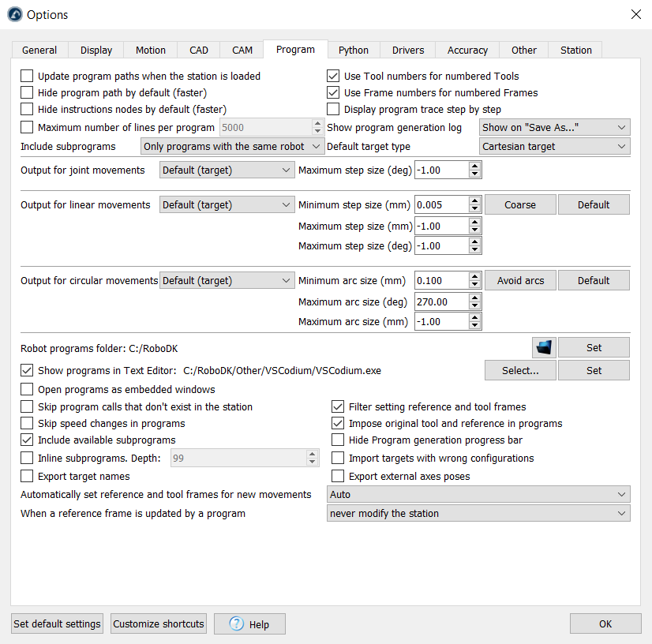Screen dimensions: 652x644
Task: Toggle Export target names checkbox
Action: (28, 476)
